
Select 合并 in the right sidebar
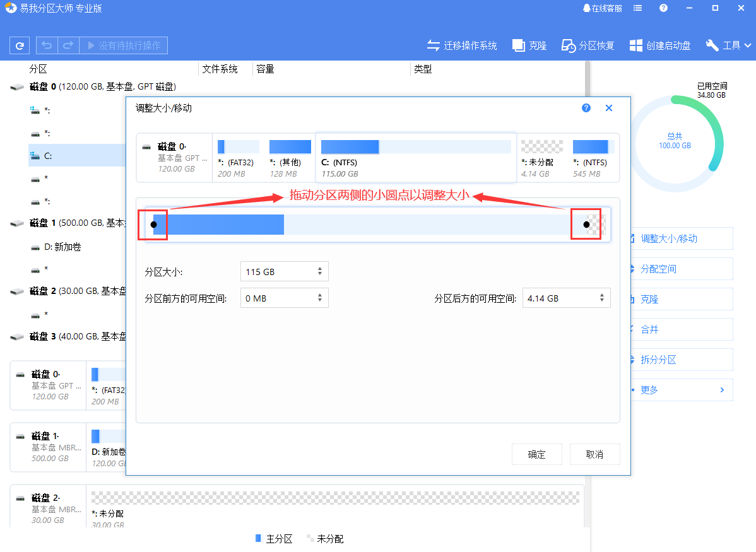(682, 329)
